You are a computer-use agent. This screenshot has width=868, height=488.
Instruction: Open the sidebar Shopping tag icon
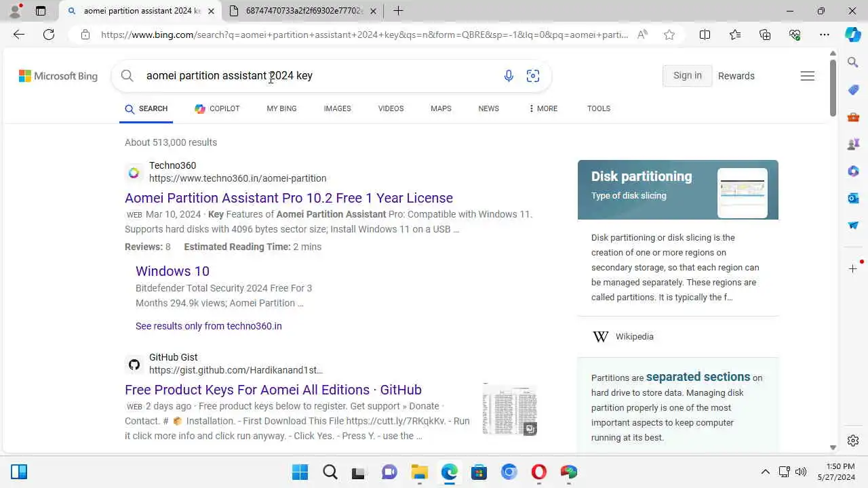(853, 90)
